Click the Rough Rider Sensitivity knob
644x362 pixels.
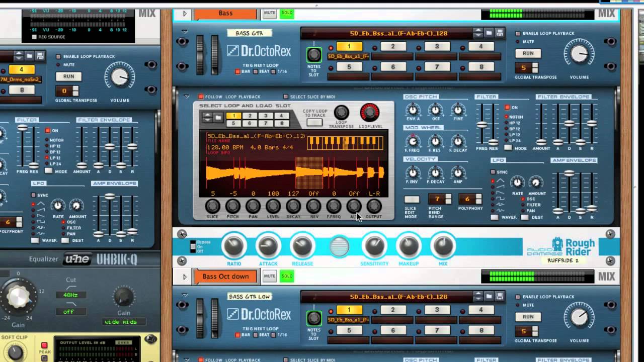(x=374, y=246)
